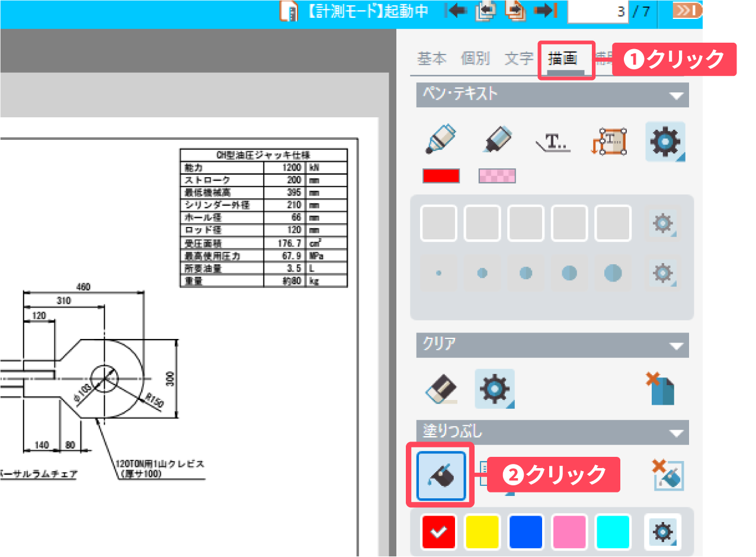Click the red pen color swatch
Image resolution: width=756 pixels, height=557 pixels.
coord(441,176)
